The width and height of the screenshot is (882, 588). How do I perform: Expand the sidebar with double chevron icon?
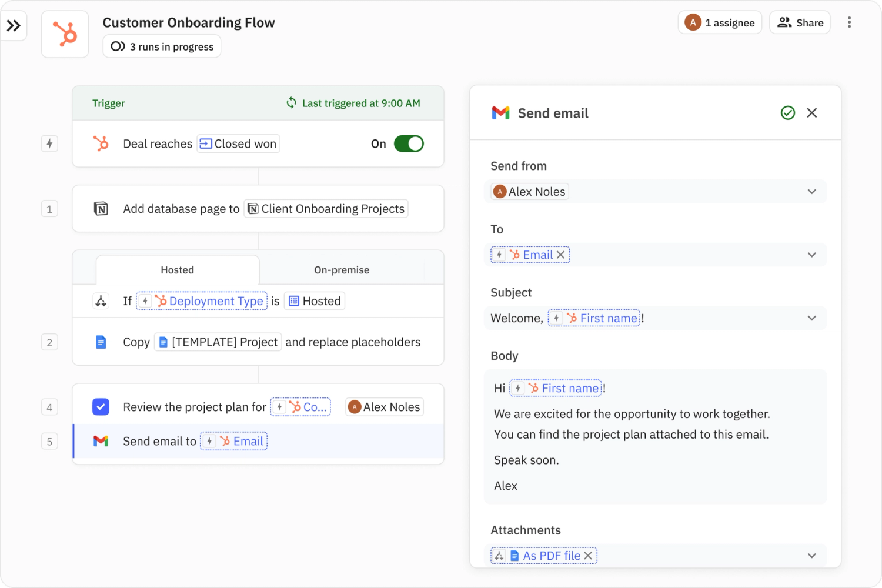click(14, 25)
